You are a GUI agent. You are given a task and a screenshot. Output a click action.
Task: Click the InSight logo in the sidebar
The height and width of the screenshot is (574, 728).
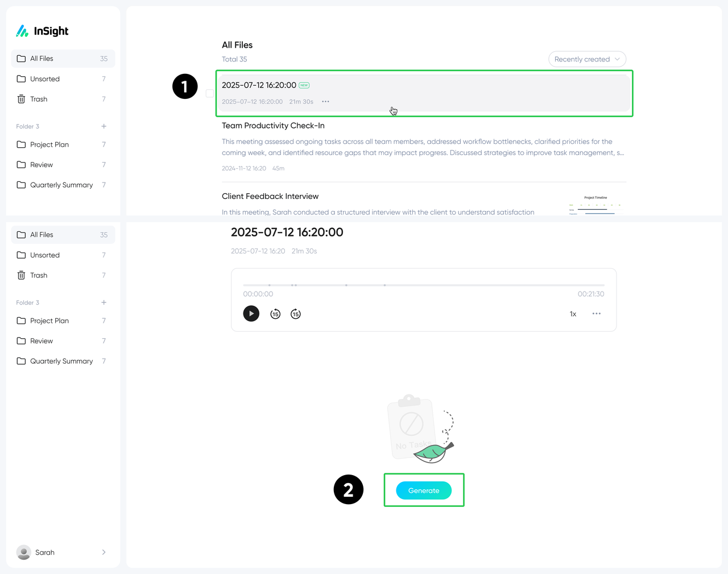[x=42, y=31]
